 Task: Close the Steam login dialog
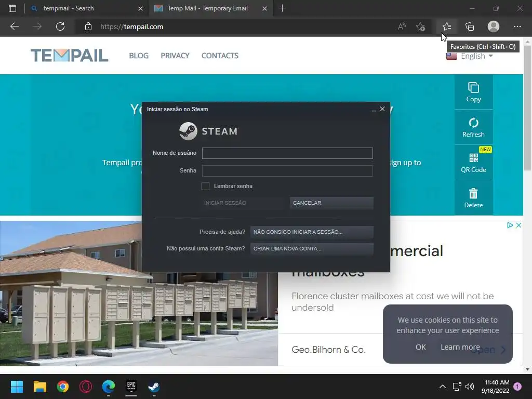pos(382,109)
